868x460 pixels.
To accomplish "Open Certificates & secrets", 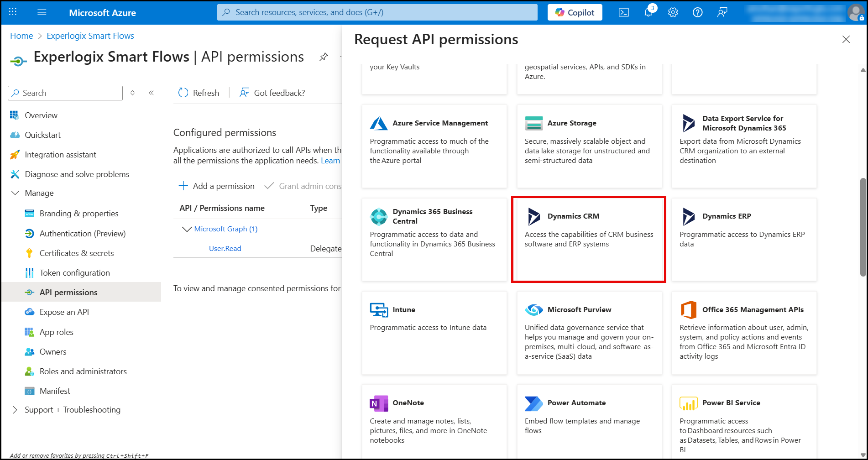I will pyautogui.click(x=76, y=253).
